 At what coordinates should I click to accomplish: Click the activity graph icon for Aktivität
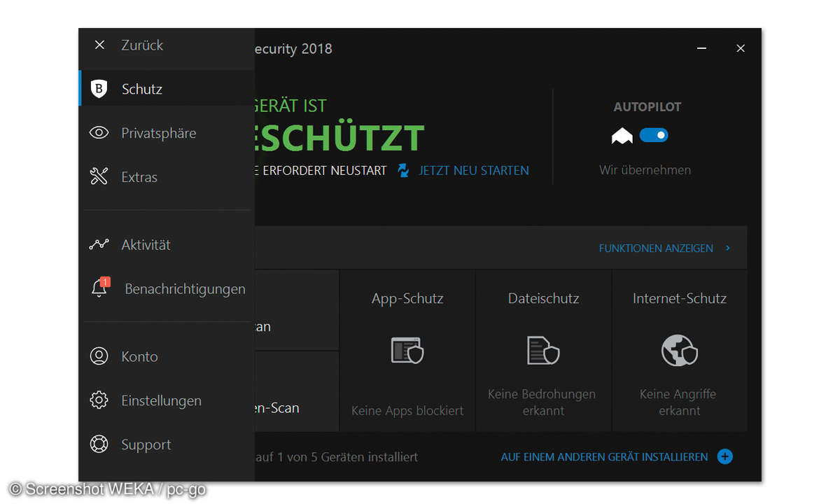(x=99, y=245)
